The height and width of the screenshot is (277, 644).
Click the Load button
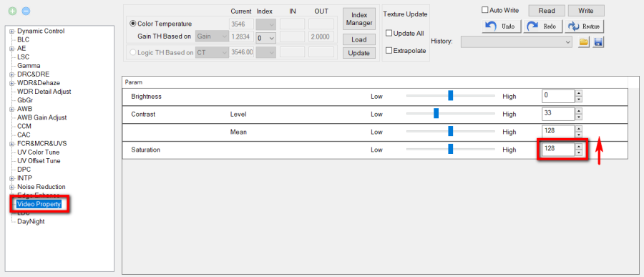359,40
